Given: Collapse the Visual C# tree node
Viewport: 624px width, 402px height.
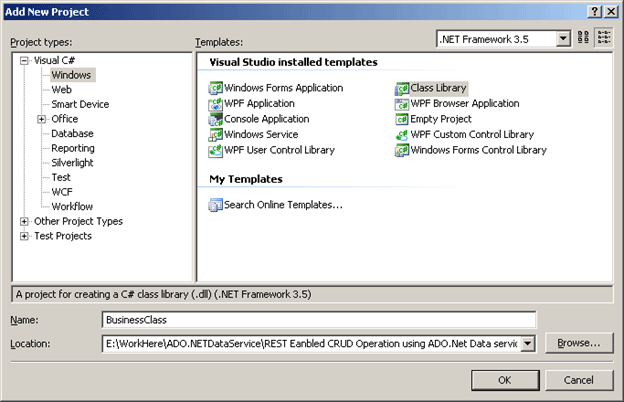Looking at the screenshot, I should 24,60.
